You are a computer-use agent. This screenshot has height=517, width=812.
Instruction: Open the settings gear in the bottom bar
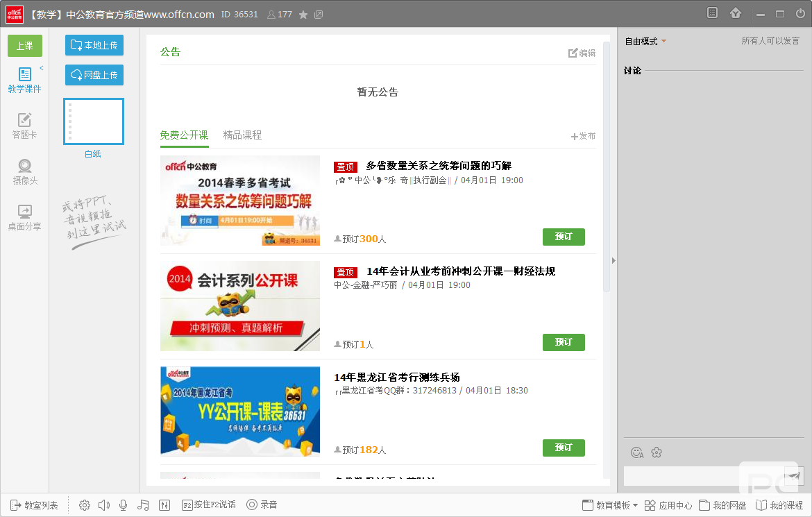(x=85, y=505)
